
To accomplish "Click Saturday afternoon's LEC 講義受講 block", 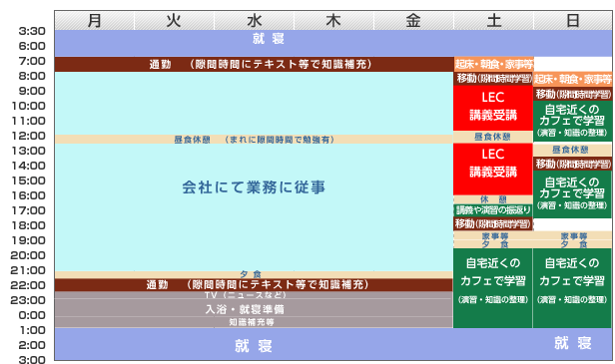I will pyautogui.click(x=493, y=169).
